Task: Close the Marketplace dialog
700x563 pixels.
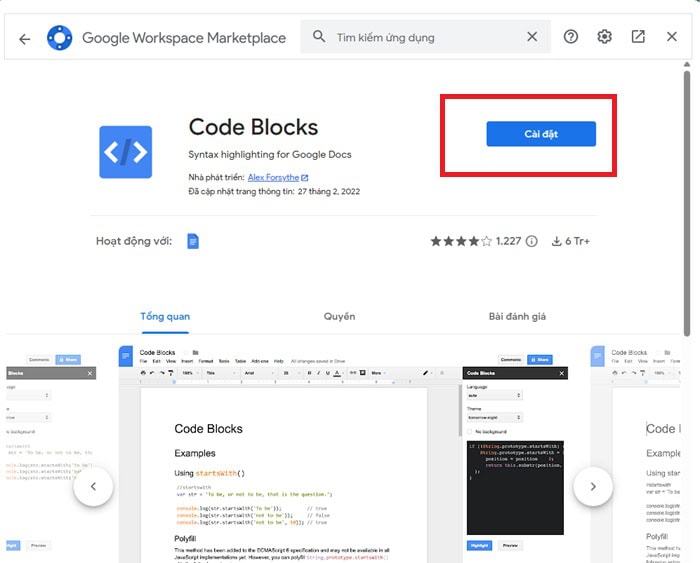Action: 671,37
